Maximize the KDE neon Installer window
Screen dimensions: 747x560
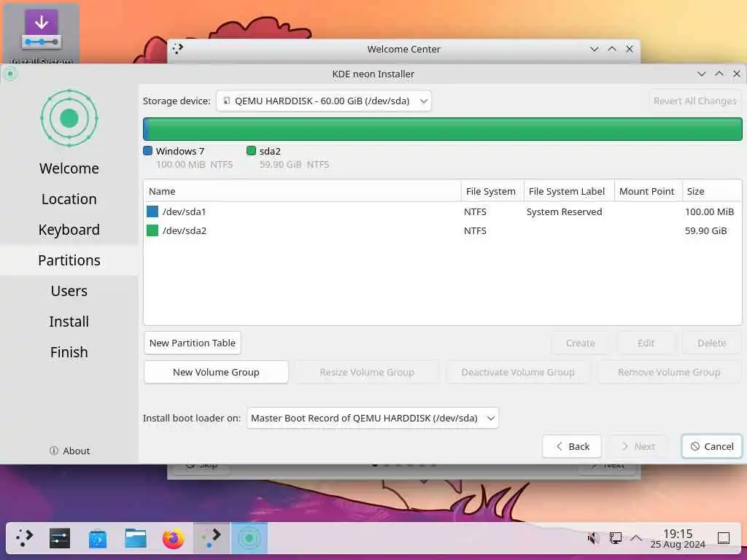tap(719, 74)
